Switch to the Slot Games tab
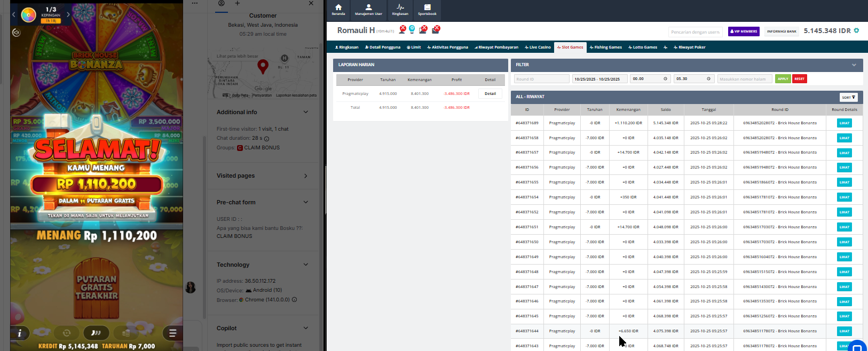Screen dimensions: 868x351 pos(570,47)
